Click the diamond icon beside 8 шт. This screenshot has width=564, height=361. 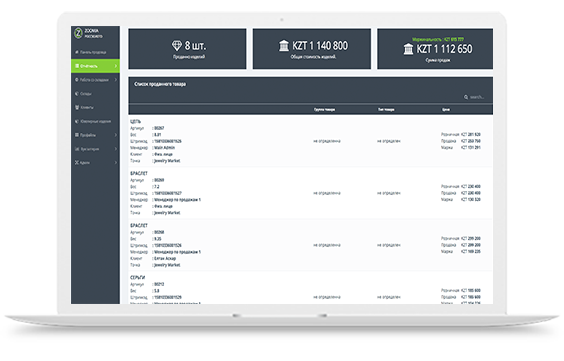tap(177, 46)
